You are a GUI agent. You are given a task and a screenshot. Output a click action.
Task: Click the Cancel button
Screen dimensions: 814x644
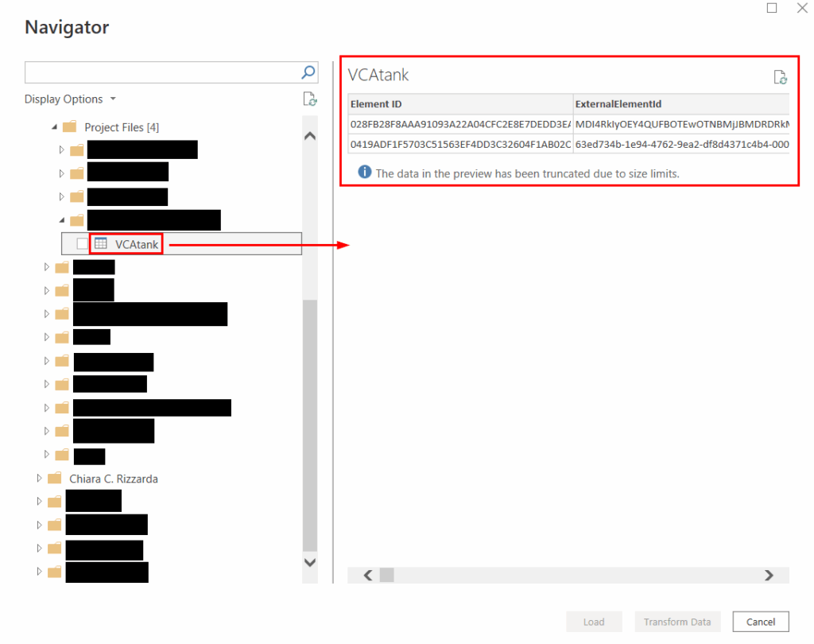760,622
